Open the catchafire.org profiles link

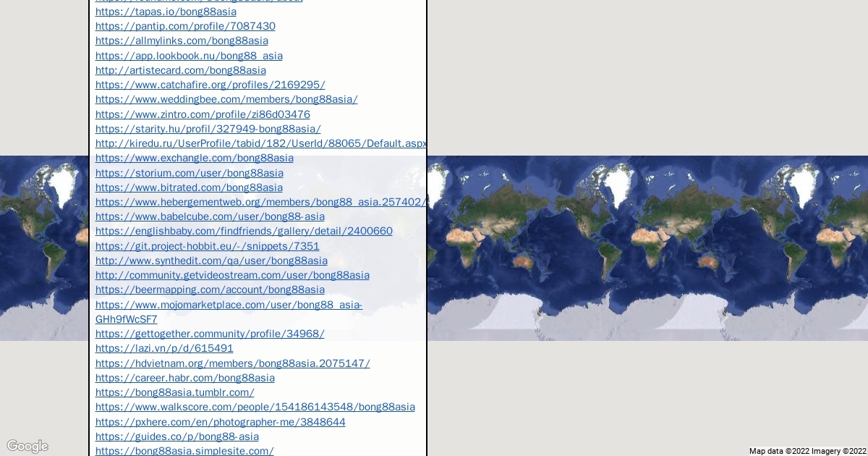210,85
